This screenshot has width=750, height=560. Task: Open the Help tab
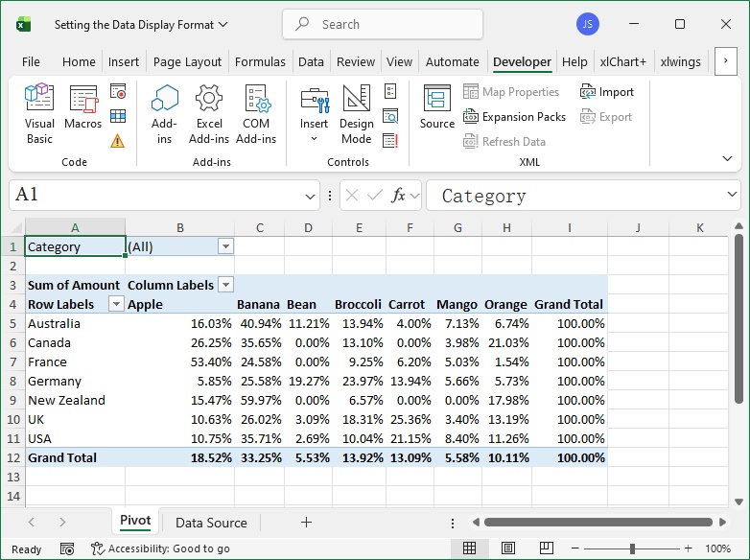pyautogui.click(x=574, y=61)
